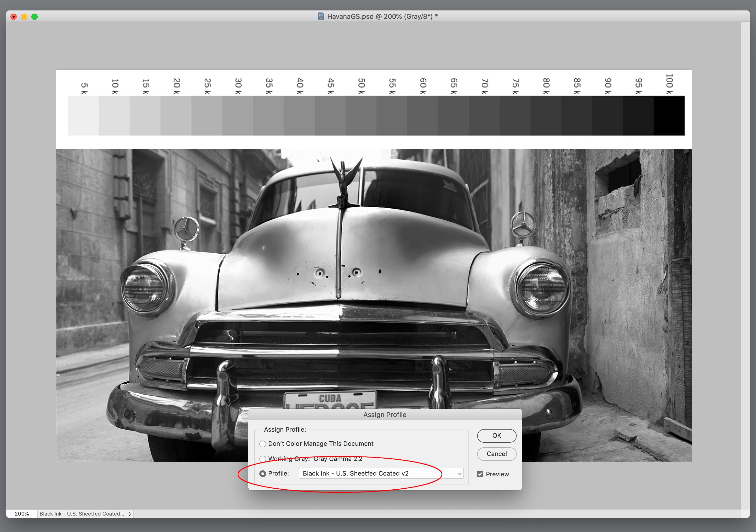Select Don't Color Manage This Document
This screenshot has width=756, height=532.
pyautogui.click(x=263, y=444)
